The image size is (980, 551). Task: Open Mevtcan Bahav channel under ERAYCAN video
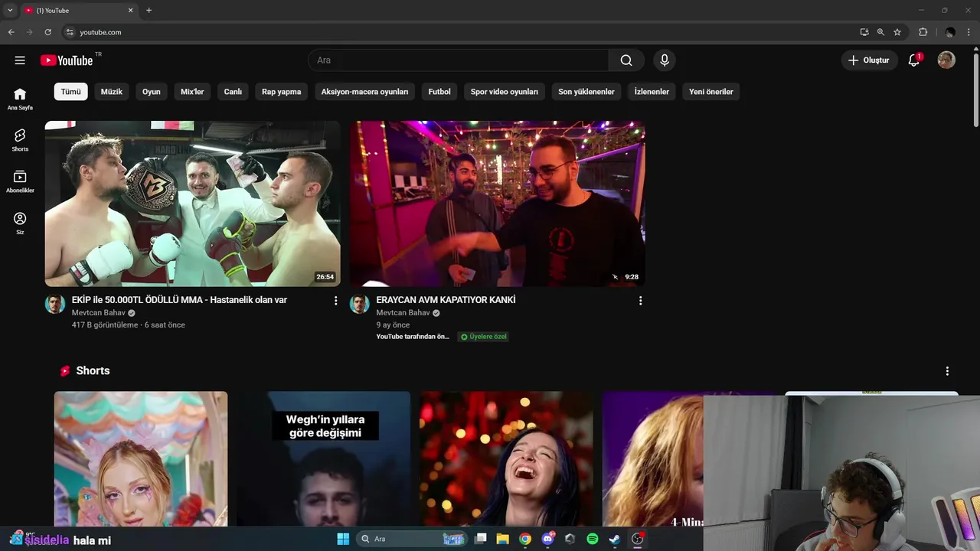coord(403,313)
